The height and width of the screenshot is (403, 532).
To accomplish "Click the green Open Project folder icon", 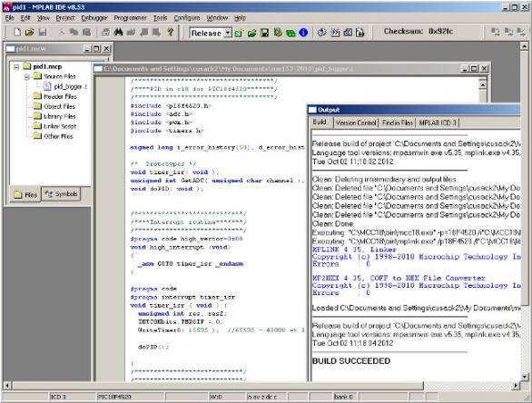I will pos(251,33).
